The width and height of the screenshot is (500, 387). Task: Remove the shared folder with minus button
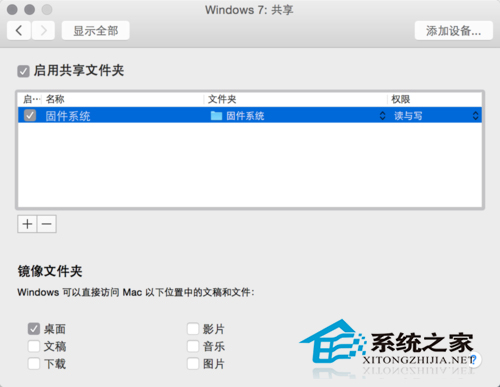click(x=47, y=224)
